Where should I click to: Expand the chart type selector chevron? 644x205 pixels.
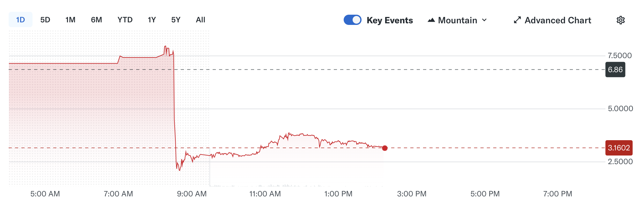click(484, 20)
